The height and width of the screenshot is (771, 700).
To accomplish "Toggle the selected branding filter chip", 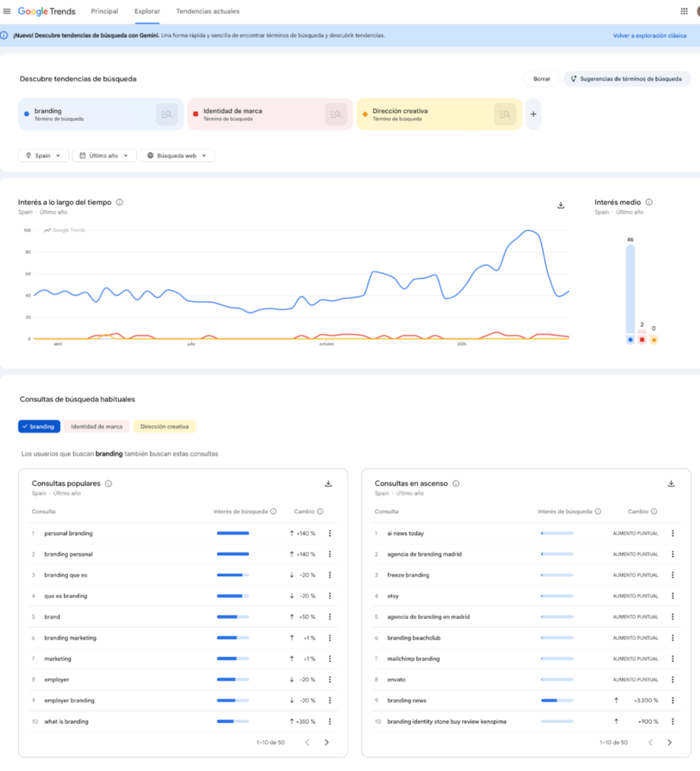I will click(x=39, y=426).
